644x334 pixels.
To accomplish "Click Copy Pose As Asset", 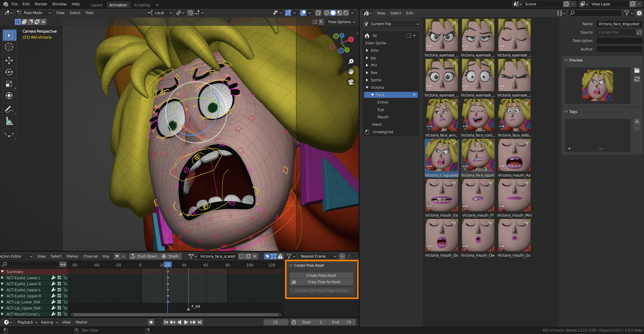I will (321, 282).
